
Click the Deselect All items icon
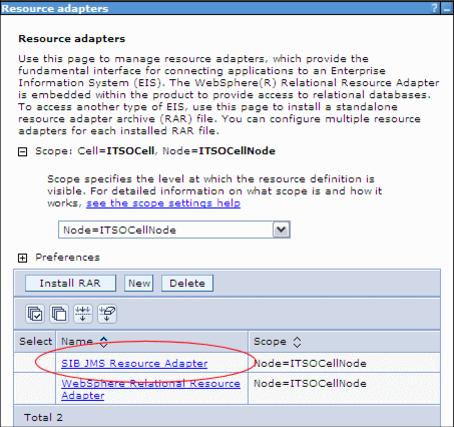[59, 314]
